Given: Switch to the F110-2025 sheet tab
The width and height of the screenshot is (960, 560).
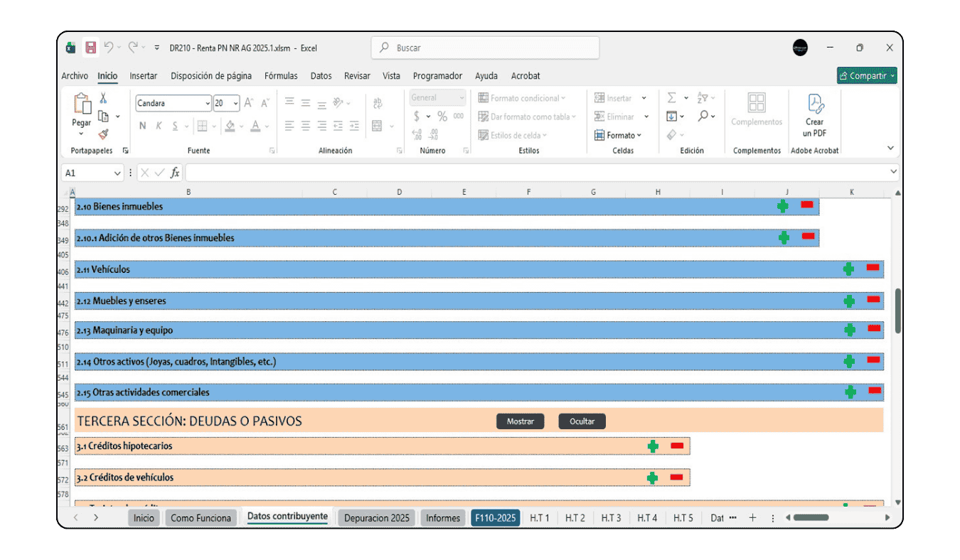Looking at the screenshot, I should pyautogui.click(x=495, y=518).
